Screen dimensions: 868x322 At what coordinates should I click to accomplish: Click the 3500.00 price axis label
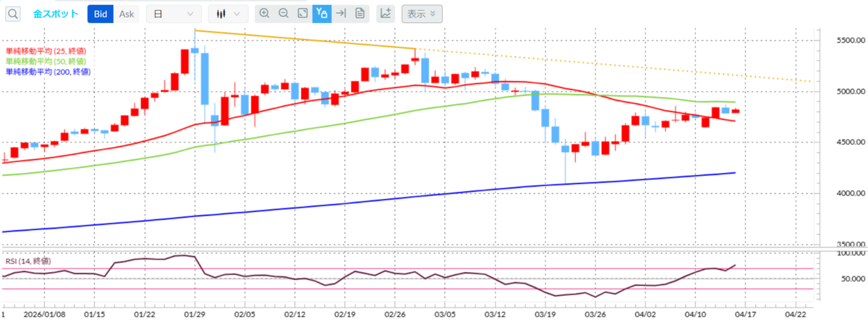point(851,245)
